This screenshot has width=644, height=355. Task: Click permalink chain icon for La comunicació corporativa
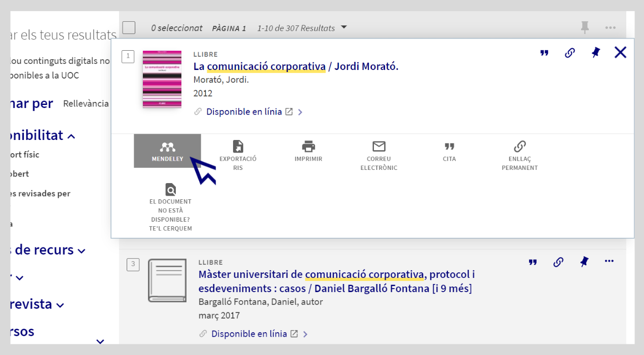[x=570, y=53]
